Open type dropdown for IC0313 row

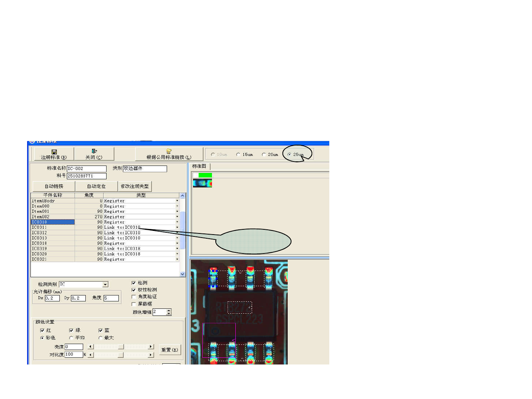tap(177, 238)
